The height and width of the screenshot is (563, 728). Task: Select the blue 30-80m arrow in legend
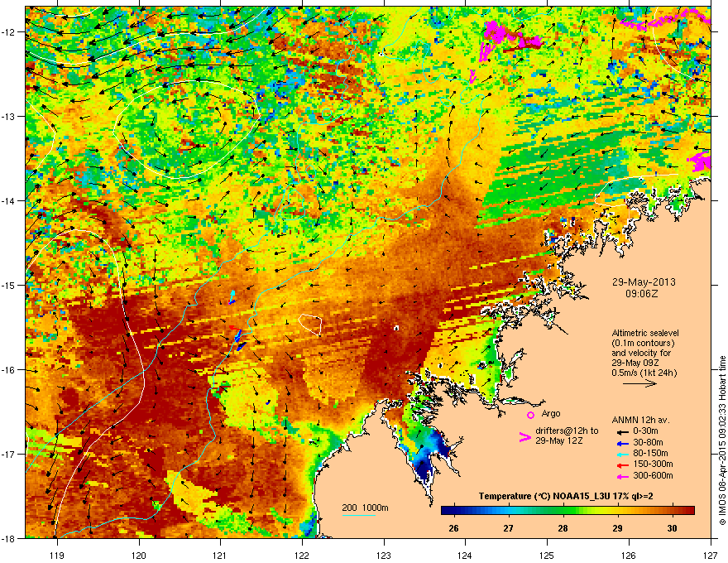pos(623,443)
